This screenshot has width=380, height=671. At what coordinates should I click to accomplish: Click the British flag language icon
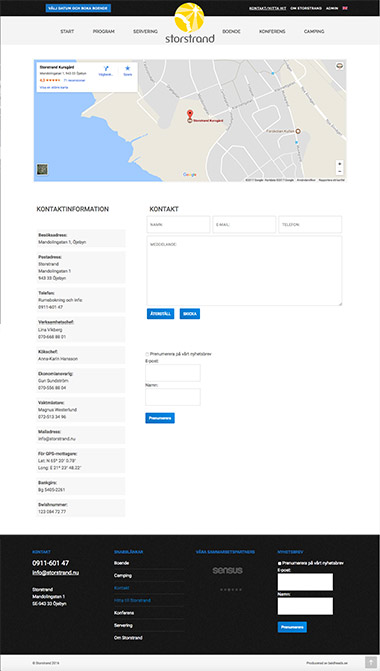345,8
